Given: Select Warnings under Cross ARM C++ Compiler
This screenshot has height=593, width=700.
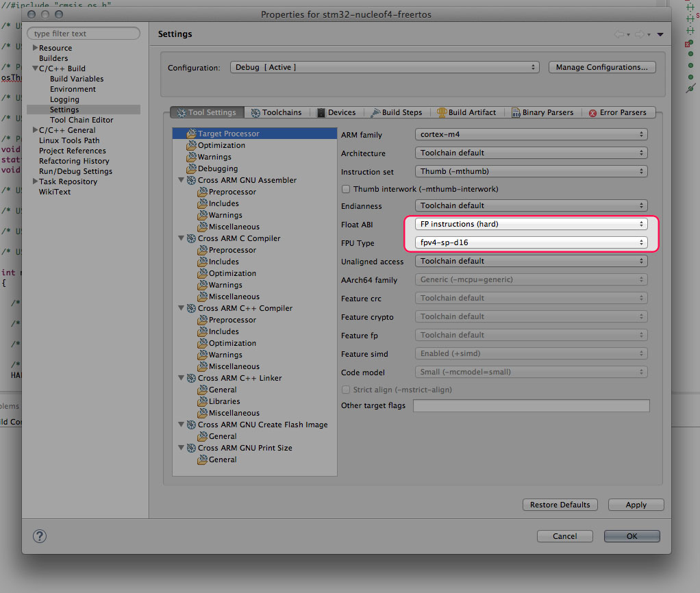Looking at the screenshot, I should pos(225,355).
